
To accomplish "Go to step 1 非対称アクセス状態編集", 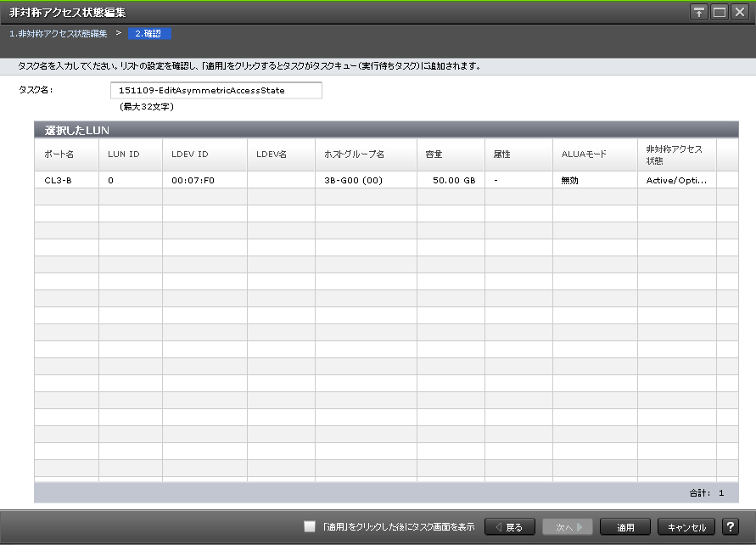I will [x=58, y=34].
